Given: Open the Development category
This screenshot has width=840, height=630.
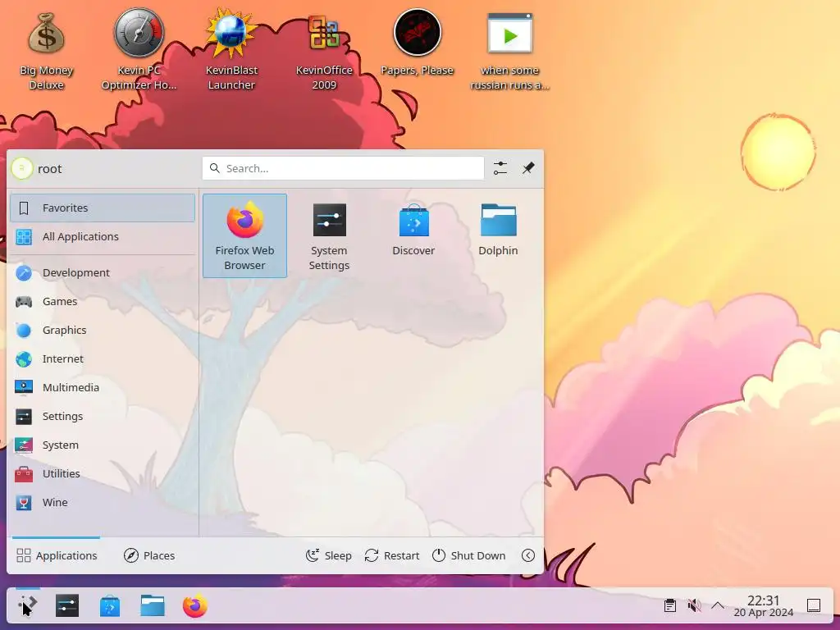Looking at the screenshot, I should pos(103,272).
